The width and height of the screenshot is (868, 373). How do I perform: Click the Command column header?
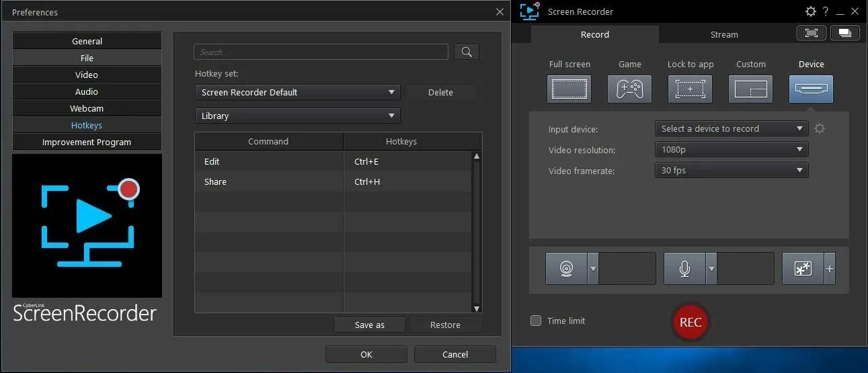268,141
